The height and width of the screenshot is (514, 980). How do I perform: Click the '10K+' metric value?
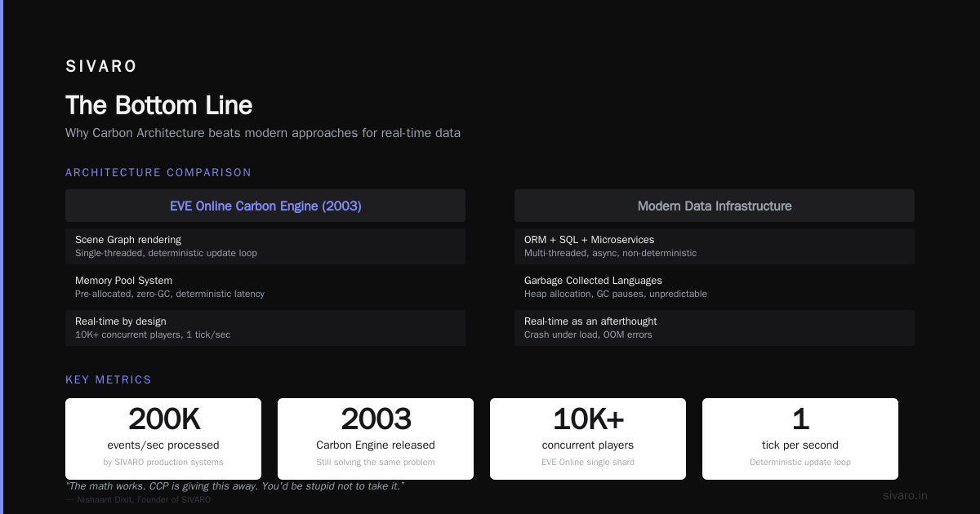(x=588, y=419)
